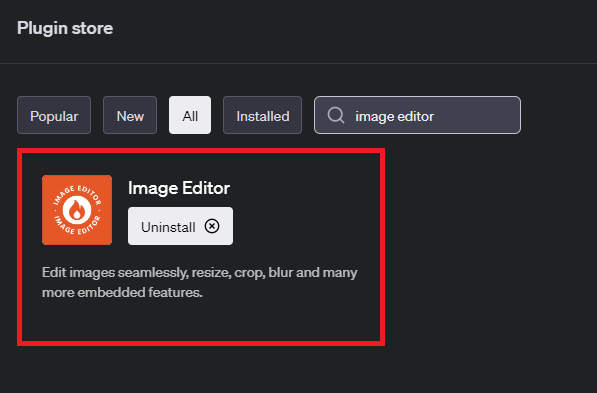This screenshot has height=393, width=597.
Task: Switch to the Popular filter
Action: pyautogui.click(x=54, y=115)
